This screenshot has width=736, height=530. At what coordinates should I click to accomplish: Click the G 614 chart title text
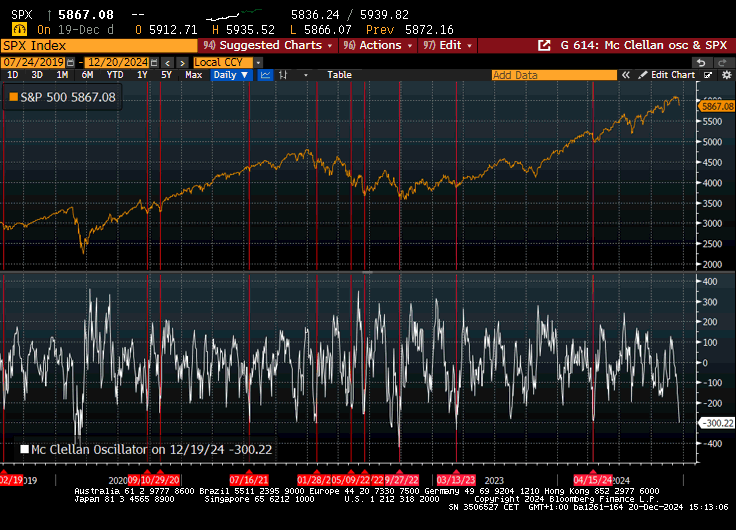point(644,46)
